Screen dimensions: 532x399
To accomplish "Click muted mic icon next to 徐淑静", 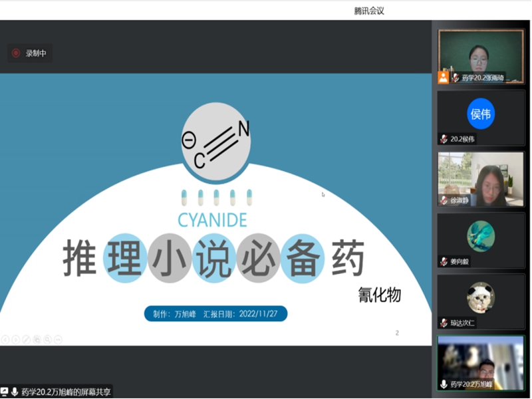I will (x=444, y=200).
